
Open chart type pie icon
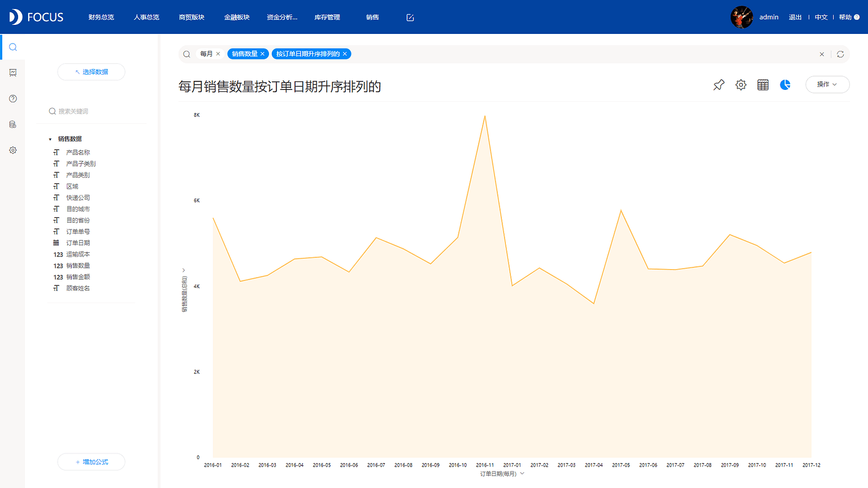coord(785,85)
